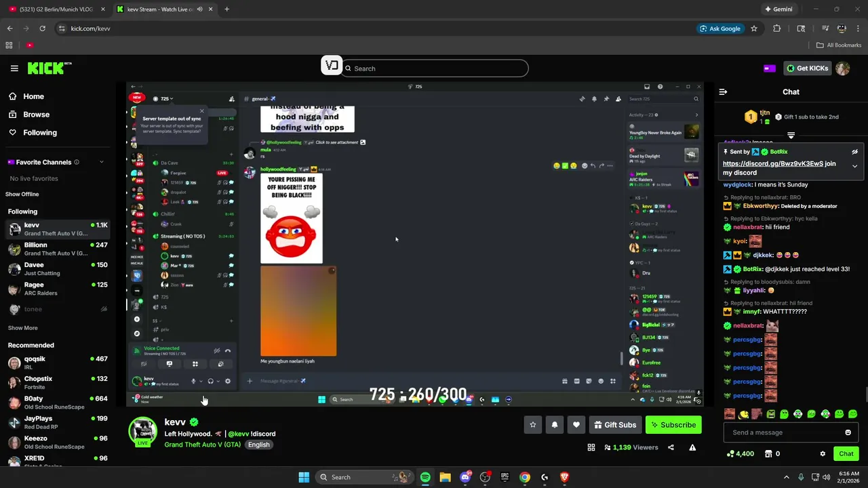Image resolution: width=868 pixels, height=488 pixels.
Task: Show hidden system tray icons
Action: pos(787,477)
